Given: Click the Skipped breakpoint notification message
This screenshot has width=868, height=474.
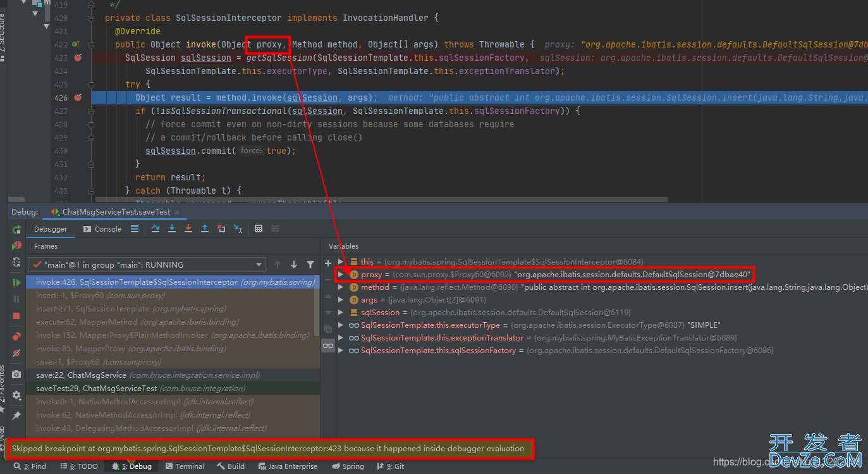Looking at the screenshot, I should click(268, 449).
